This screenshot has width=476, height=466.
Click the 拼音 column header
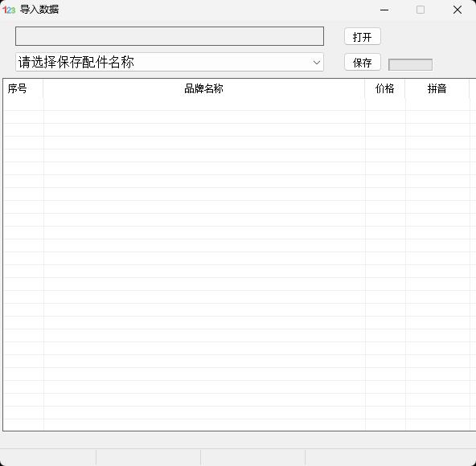437,88
